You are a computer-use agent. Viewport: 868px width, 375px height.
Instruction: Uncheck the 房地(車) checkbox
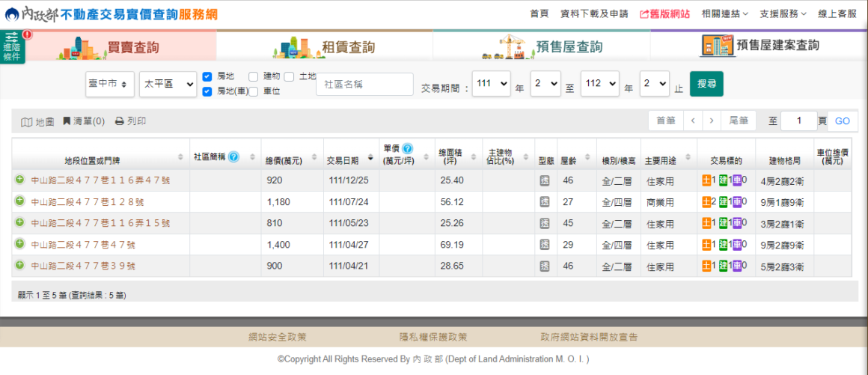coord(207,91)
